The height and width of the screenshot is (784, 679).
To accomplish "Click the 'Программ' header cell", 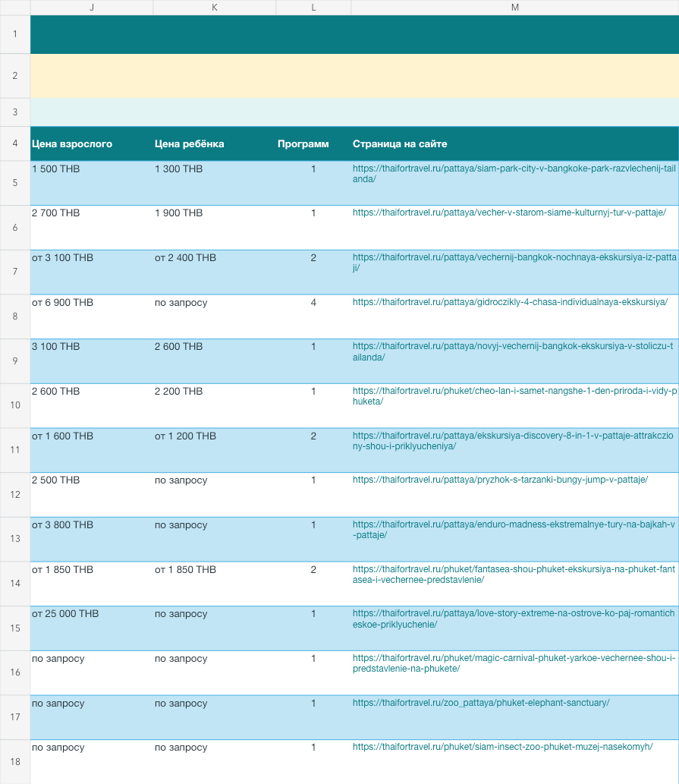I will point(313,144).
